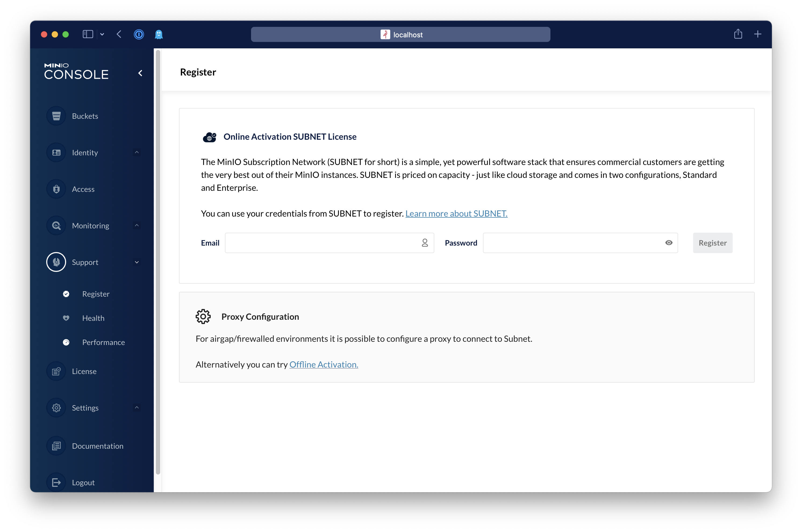Click the Ghostery ghost extension icon
The height and width of the screenshot is (532, 802).
(x=159, y=34)
